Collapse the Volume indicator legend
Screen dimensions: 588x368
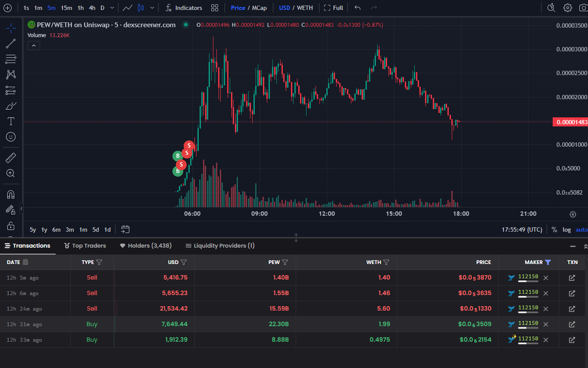34,46
